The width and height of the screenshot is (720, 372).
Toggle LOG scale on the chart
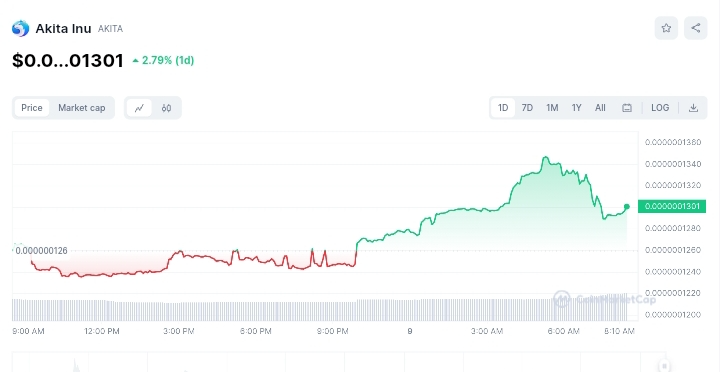(660, 108)
